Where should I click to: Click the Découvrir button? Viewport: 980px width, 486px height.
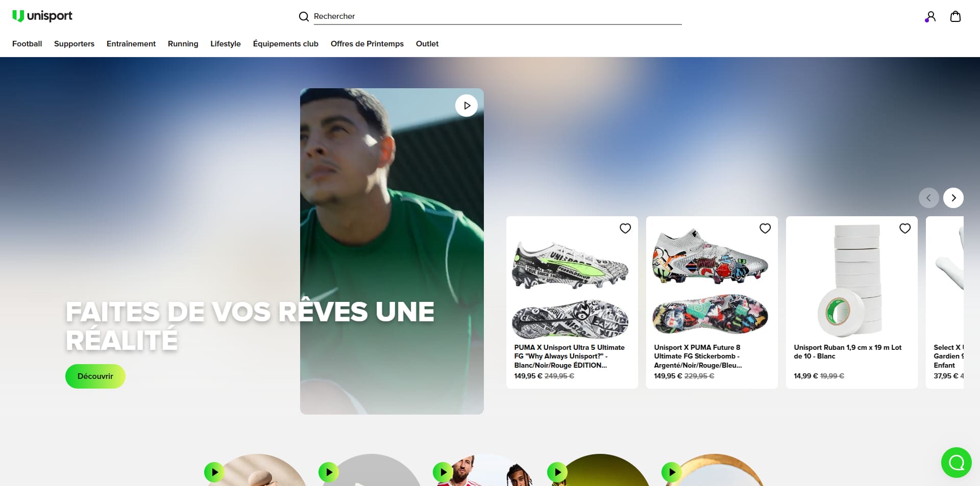point(95,376)
